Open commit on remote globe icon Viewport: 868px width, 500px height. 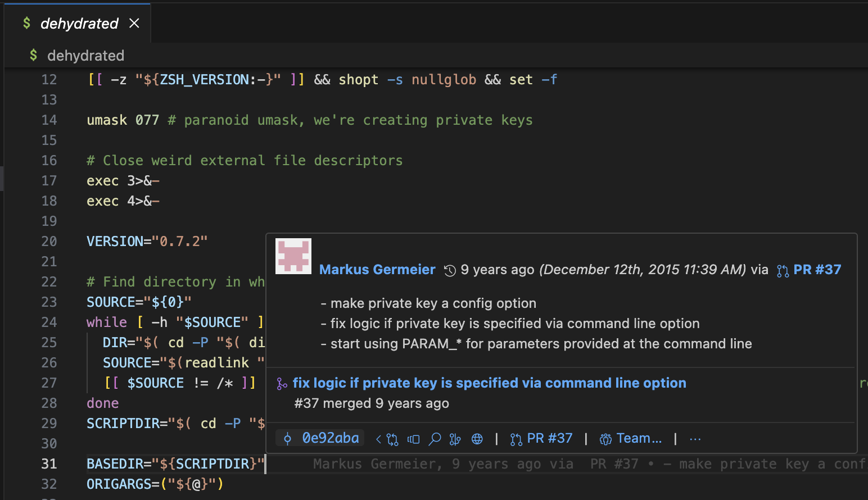tap(477, 439)
